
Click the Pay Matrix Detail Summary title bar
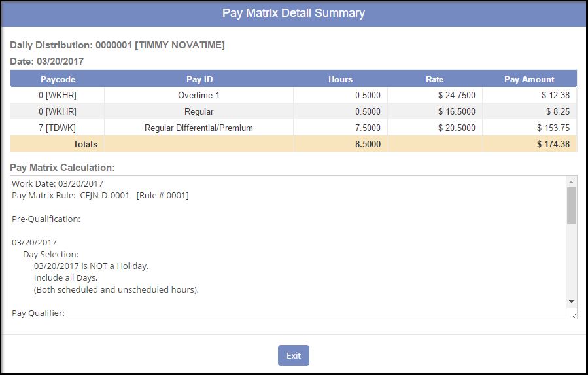[294, 14]
